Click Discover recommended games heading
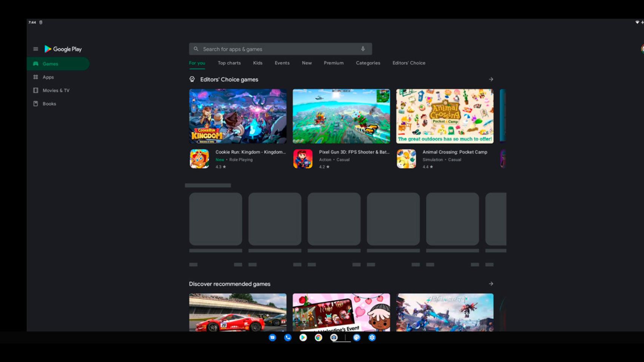The image size is (644, 362). [230, 284]
